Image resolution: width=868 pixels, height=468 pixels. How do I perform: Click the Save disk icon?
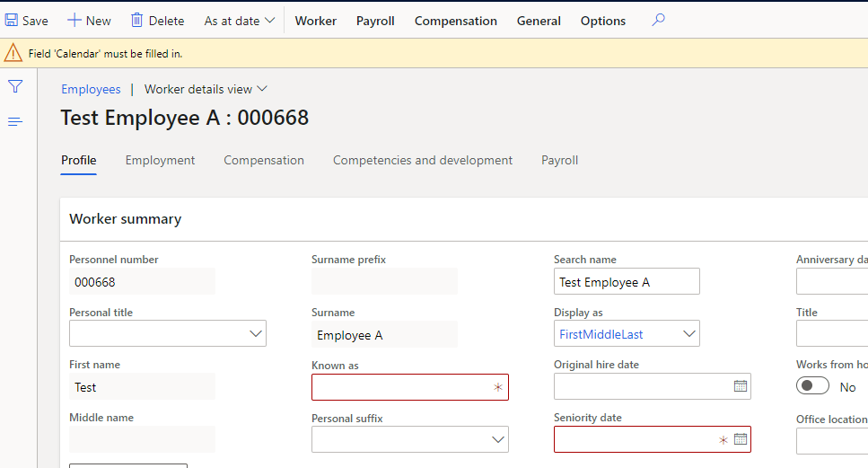12,20
